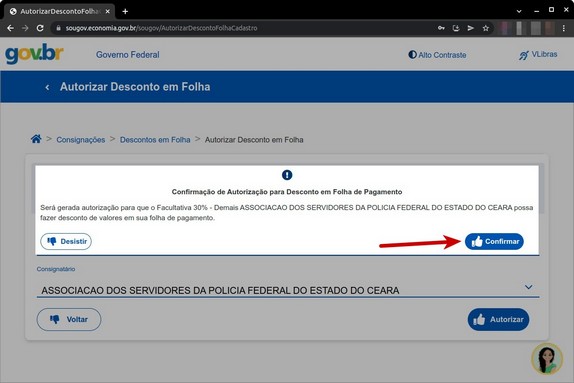This screenshot has width=574, height=383.
Task: Click the gov.br logo
Action: [x=34, y=54]
